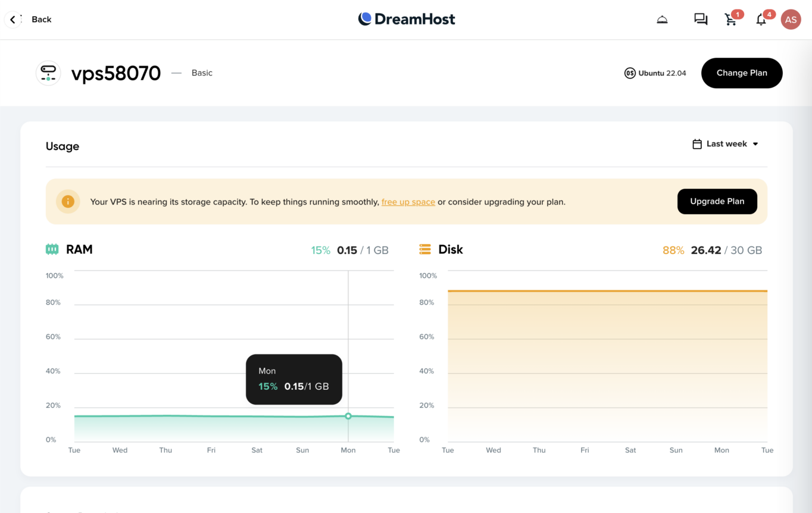812x513 pixels.
Task: Click the orange Disk usage line
Action: tap(607, 291)
